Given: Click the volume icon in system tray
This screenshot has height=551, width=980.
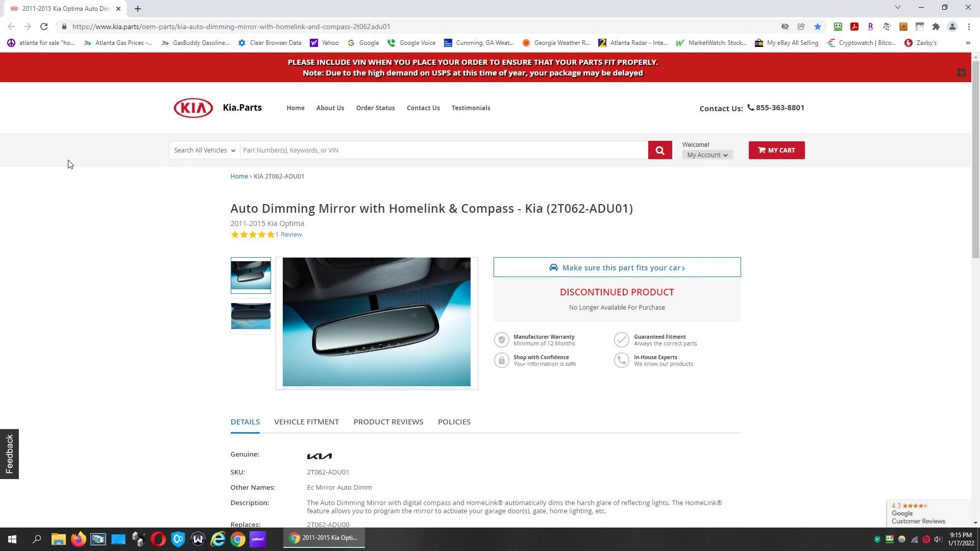Looking at the screenshot, I should coord(938,539).
